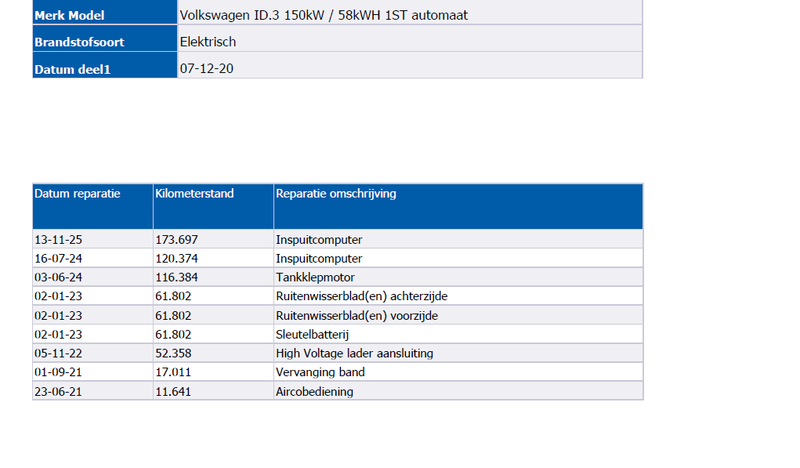Click the Sleutelbatterij repair description
This screenshot has width=800, height=468.
pos(315,334)
